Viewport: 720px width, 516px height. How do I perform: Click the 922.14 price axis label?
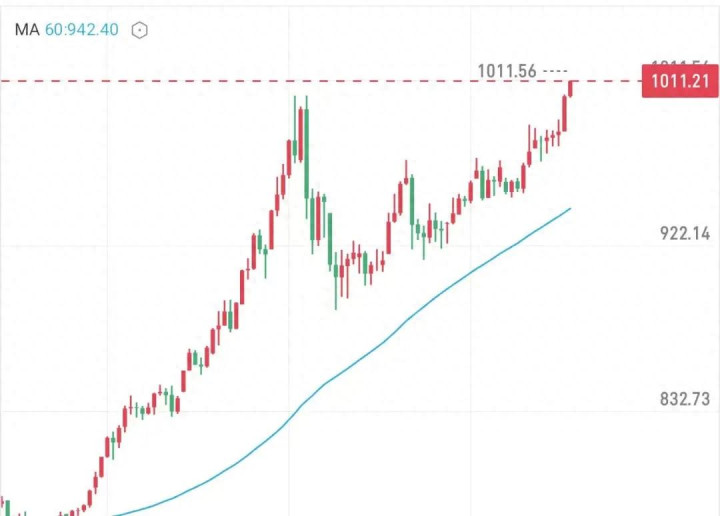pos(684,234)
